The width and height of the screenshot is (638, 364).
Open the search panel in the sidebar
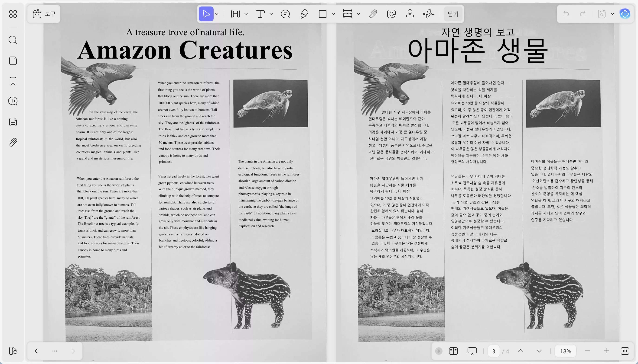13,40
